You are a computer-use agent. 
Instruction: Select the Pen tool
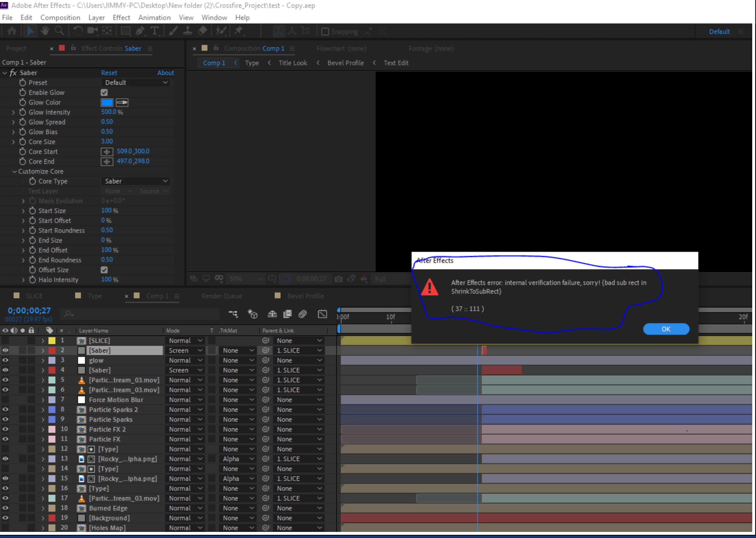coord(140,31)
